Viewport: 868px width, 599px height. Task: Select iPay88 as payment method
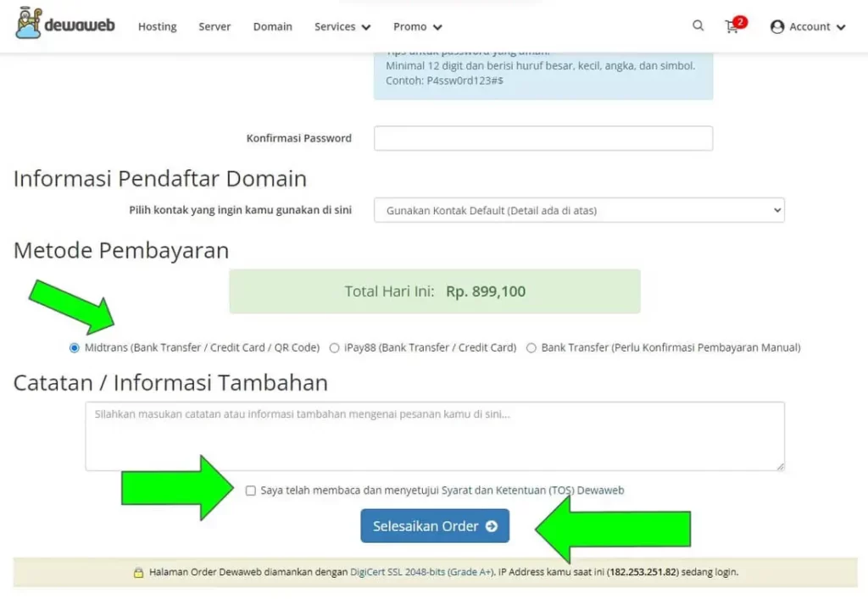pos(335,347)
